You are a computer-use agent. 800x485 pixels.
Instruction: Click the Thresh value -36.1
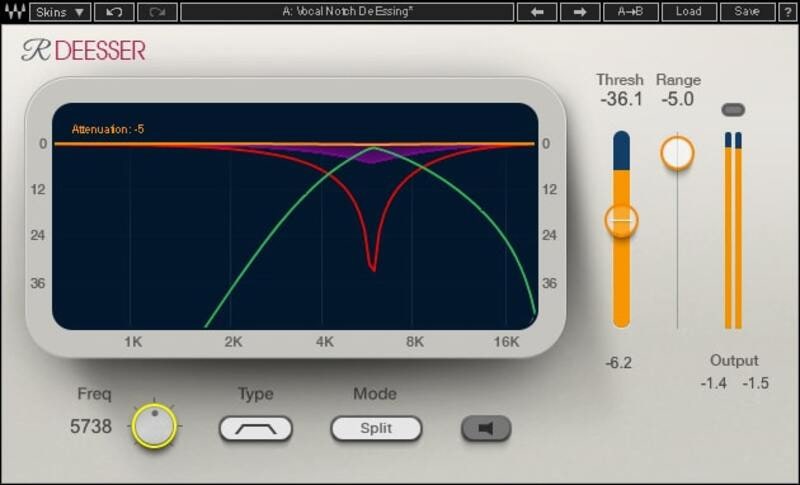tap(620, 100)
